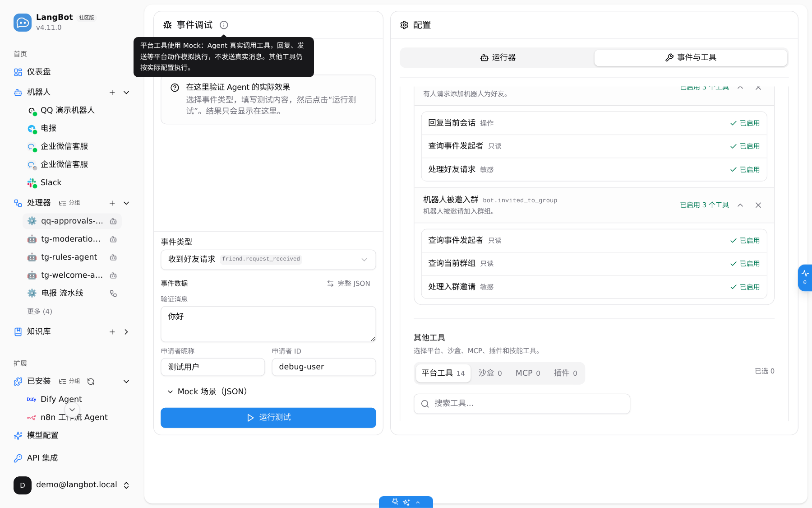This screenshot has width=812, height=508.
Task: Toggle 已启用 for 查询当前群组 tool
Action: 745,264
